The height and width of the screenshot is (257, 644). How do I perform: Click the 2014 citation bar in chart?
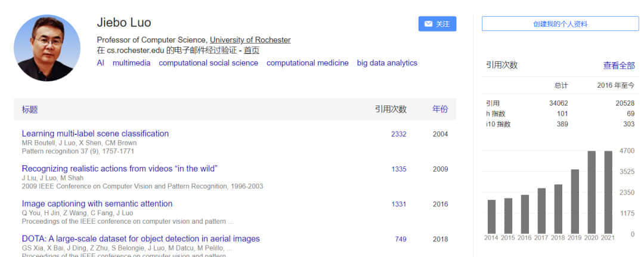click(491, 217)
